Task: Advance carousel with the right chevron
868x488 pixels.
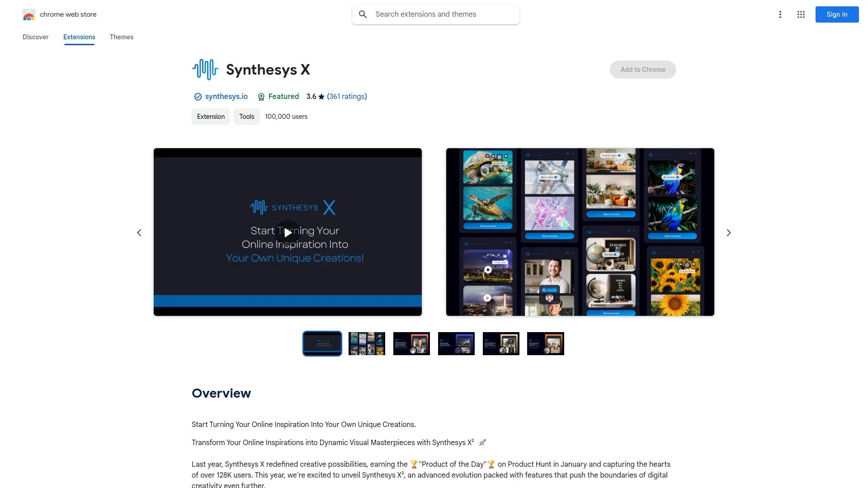Action: (728, 232)
